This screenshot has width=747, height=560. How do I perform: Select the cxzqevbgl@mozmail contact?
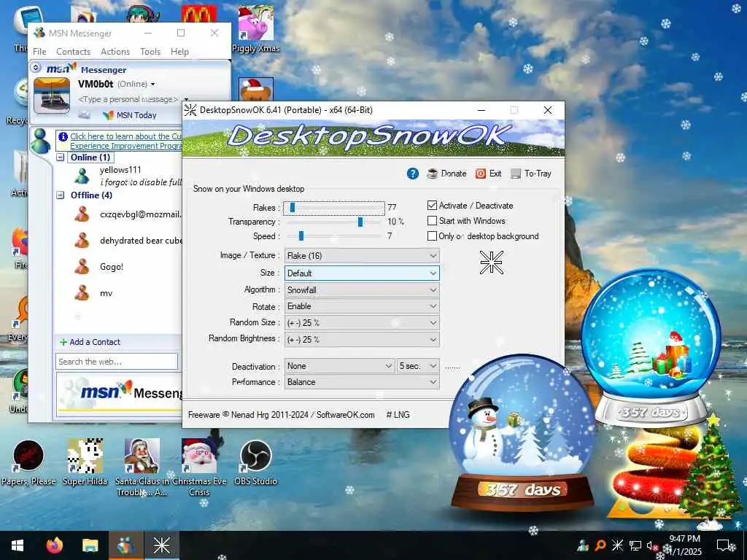pyautogui.click(x=141, y=214)
